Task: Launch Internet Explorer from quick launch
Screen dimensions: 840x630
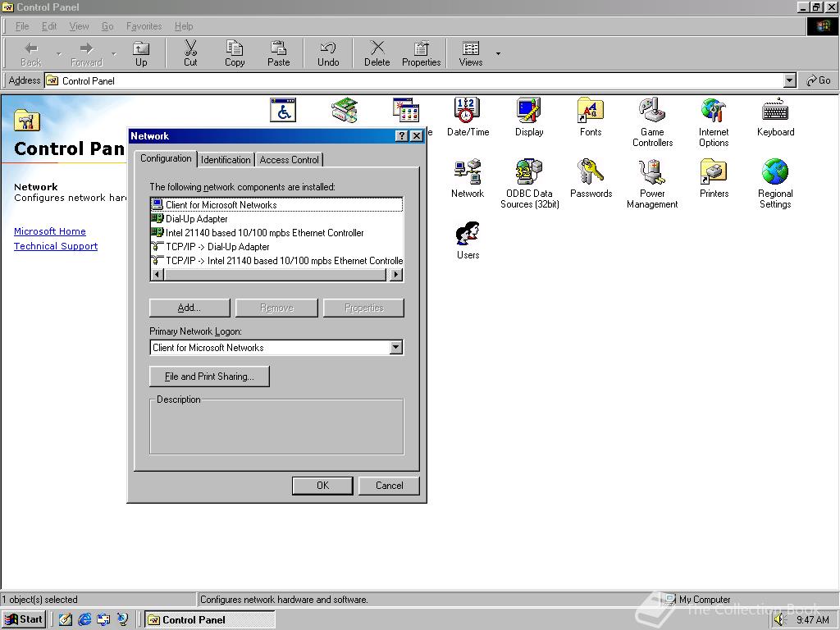Action: tap(84, 619)
